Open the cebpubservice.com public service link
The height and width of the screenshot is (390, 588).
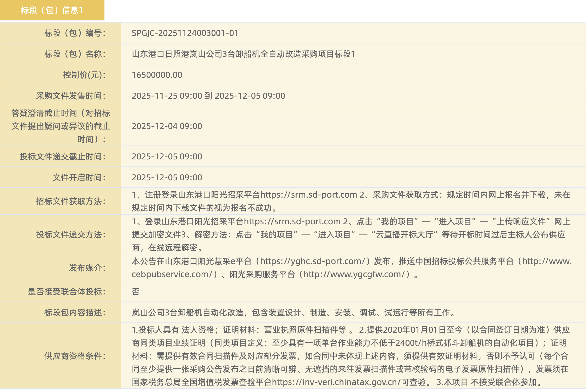click(172, 274)
